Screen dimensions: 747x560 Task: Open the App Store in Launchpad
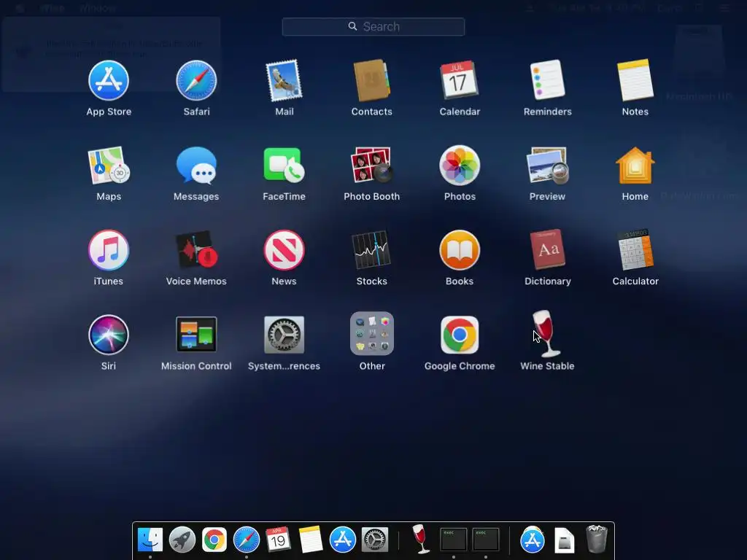point(109,80)
